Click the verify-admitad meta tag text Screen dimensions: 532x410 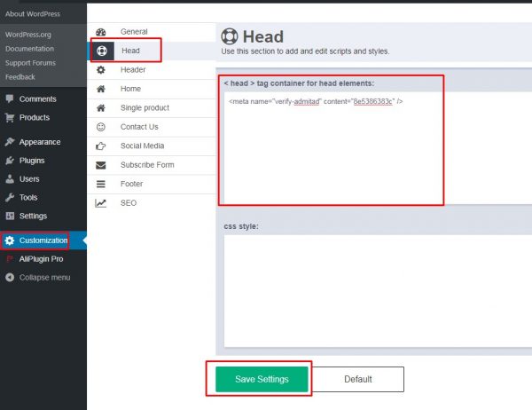(316, 101)
